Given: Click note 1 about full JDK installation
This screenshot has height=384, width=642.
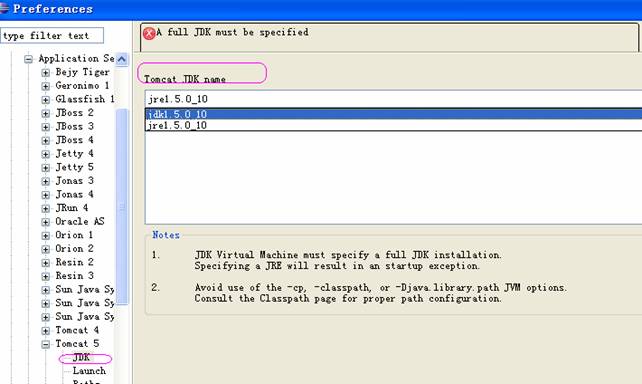Looking at the screenshot, I should [348, 260].
